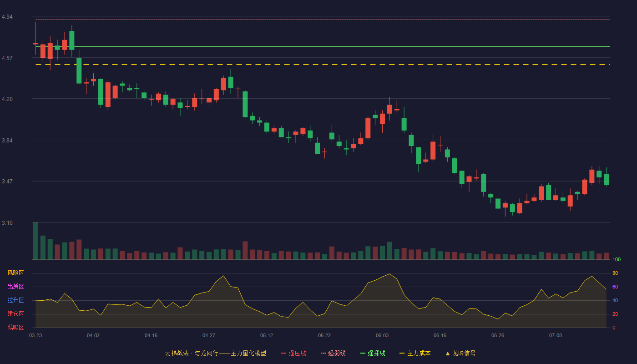Screen dimensions: 637x364
Task: Click the 04-27 date axis marker
Action: point(209,335)
